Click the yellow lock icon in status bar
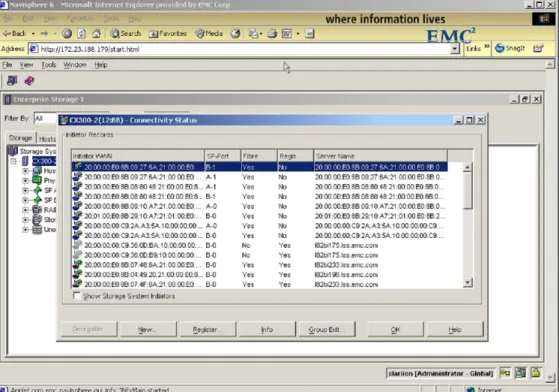Image resolution: width=559 pixels, height=392 pixels. 536,373
